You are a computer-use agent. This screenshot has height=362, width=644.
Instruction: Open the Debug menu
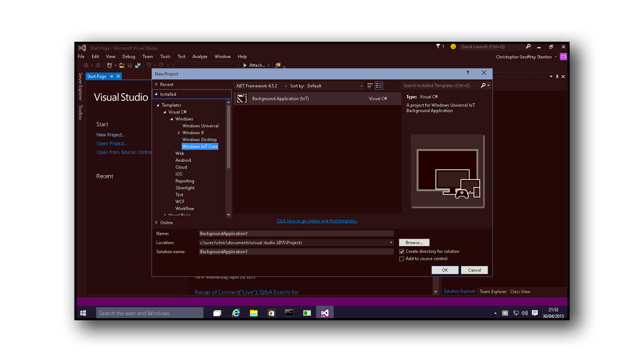tap(129, 57)
